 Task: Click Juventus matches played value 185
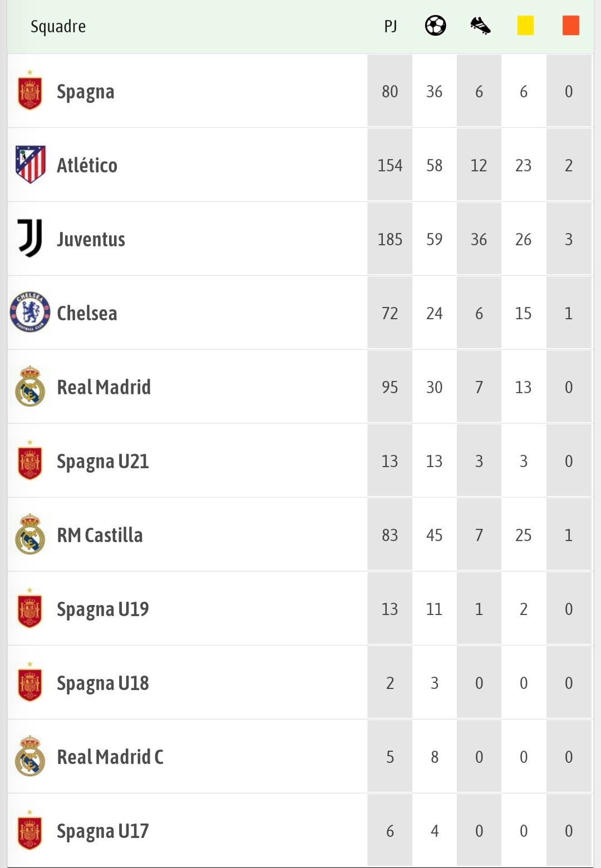(x=390, y=239)
